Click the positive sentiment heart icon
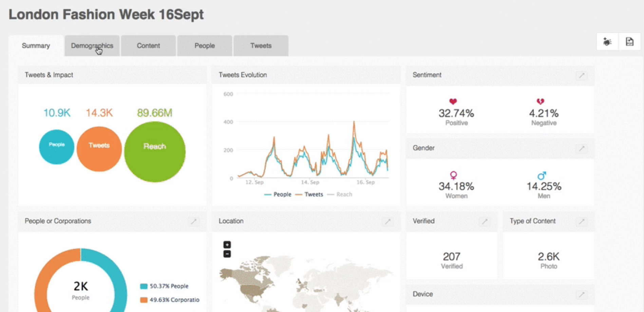This screenshot has width=644, height=312. click(x=453, y=101)
